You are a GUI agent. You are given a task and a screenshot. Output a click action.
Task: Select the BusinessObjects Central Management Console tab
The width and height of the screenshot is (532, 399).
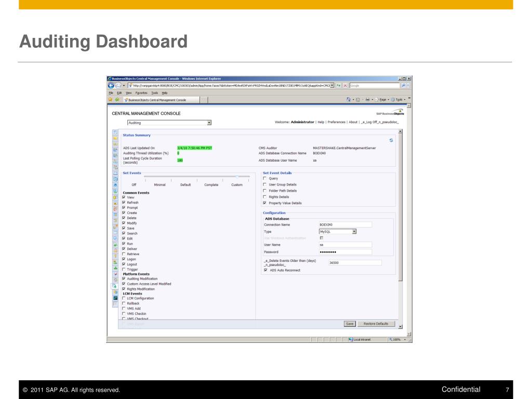click(161, 100)
